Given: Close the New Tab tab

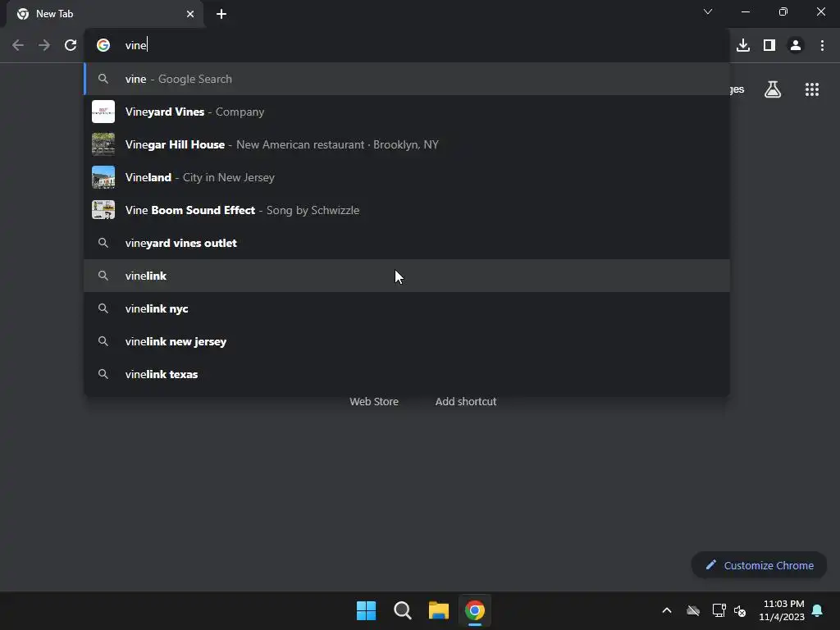Looking at the screenshot, I should 190,14.
